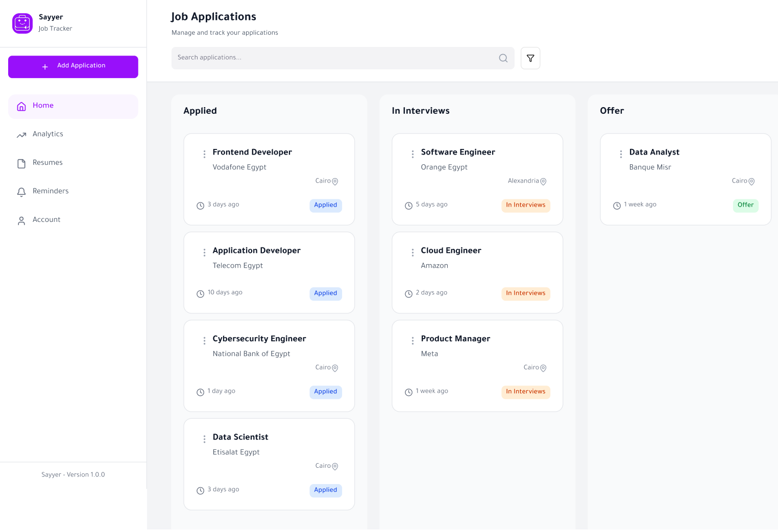Select the Home menu item

click(x=43, y=106)
